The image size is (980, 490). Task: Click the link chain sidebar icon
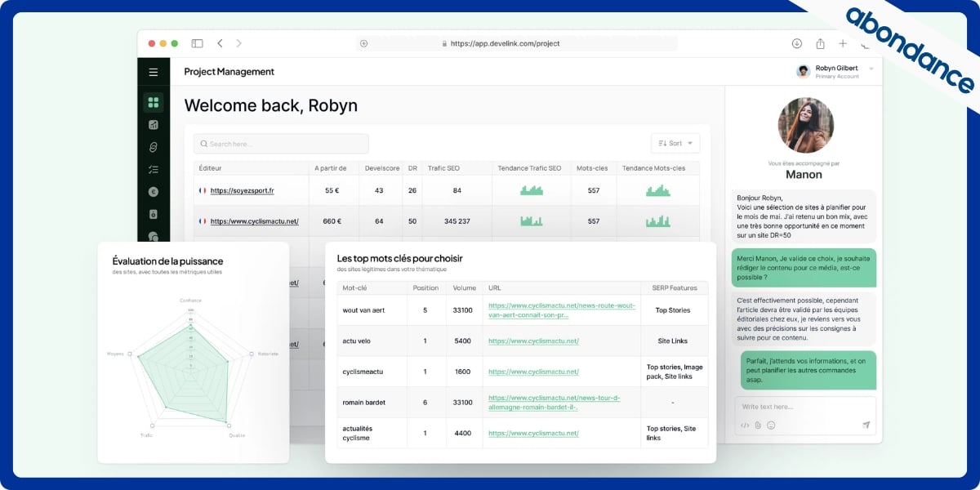pyautogui.click(x=153, y=147)
